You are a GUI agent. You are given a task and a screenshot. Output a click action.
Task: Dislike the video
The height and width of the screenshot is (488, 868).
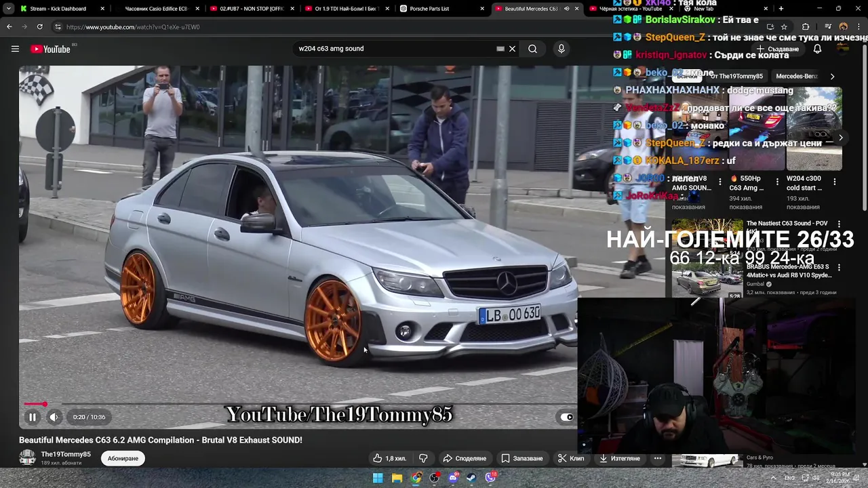coord(423,459)
